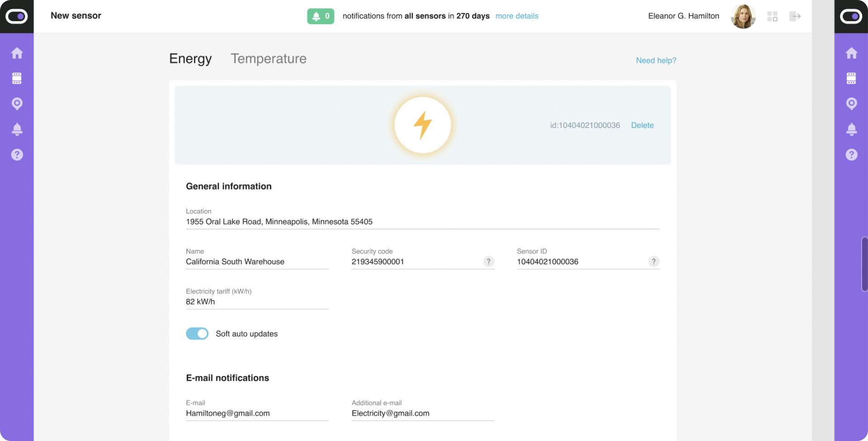868x441 pixels.
Task: Open Home in the left sidebar
Action: [x=17, y=53]
